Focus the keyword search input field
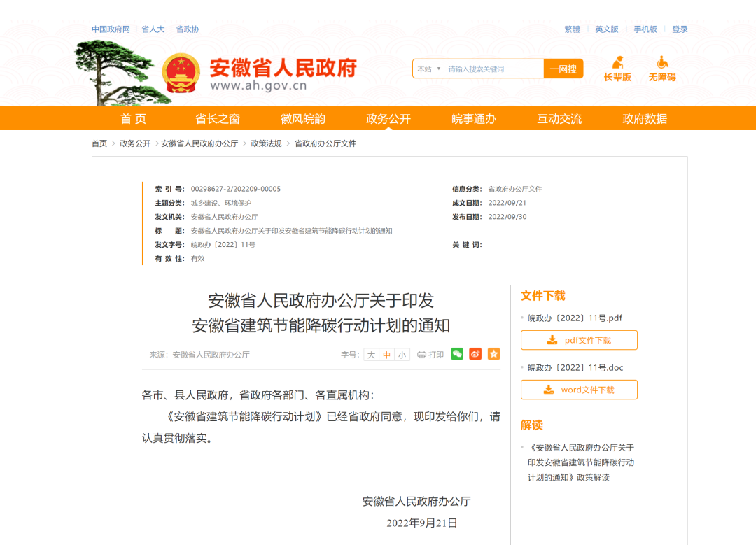The width and height of the screenshot is (756, 545). click(493, 69)
